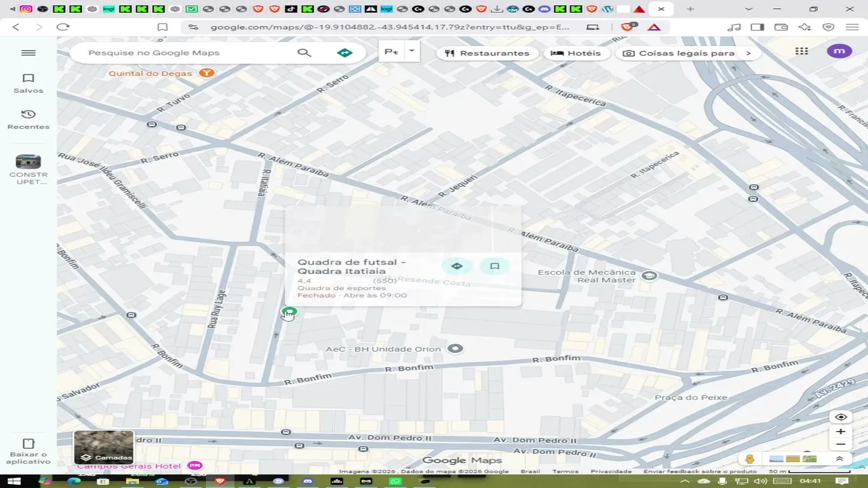Viewport: 868px width, 488px height.
Task: Switch to the Instagram tab
Action: coord(26,9)
